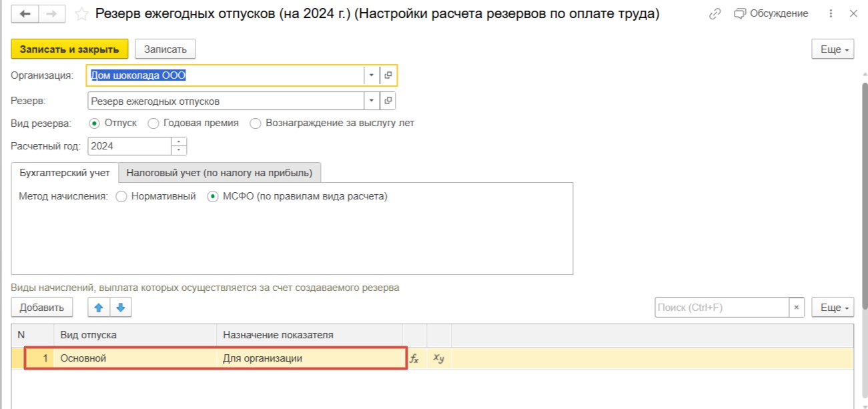Move row down with blue arrow
This screenshot has height=409, width=868.
[121, 308]
